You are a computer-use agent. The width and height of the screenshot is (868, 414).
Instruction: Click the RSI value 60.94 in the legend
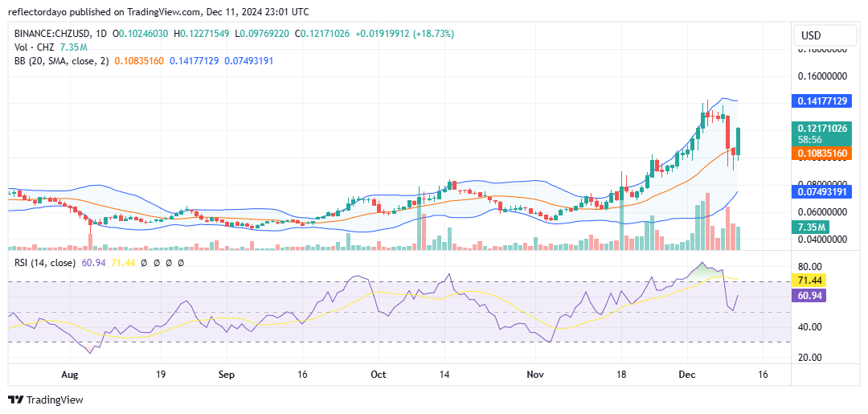tap(92, 263)
